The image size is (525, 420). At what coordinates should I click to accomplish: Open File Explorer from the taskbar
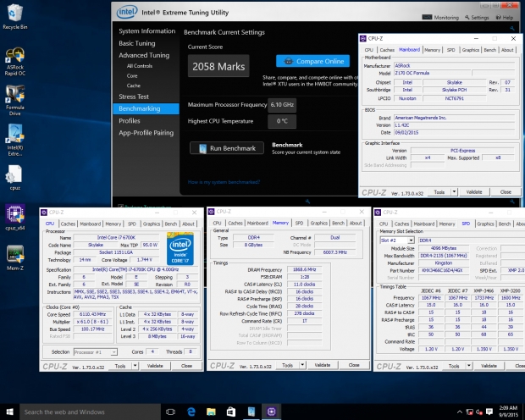(211, 412)
